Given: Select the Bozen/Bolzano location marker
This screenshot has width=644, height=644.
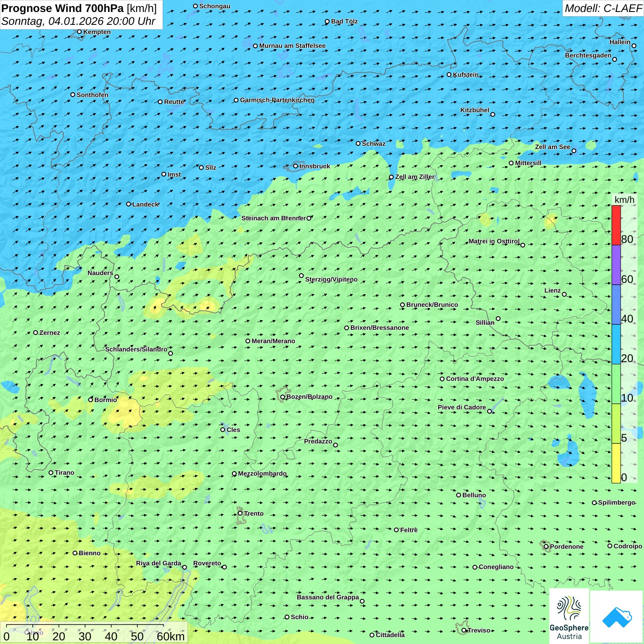Looking at the screenshot, I should [282, 397].
